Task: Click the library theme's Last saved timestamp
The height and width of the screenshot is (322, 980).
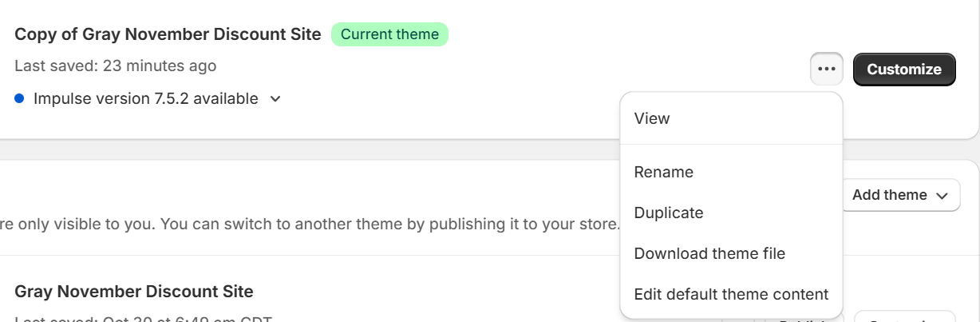Action: pyautogui.click(x=144, y=319)
